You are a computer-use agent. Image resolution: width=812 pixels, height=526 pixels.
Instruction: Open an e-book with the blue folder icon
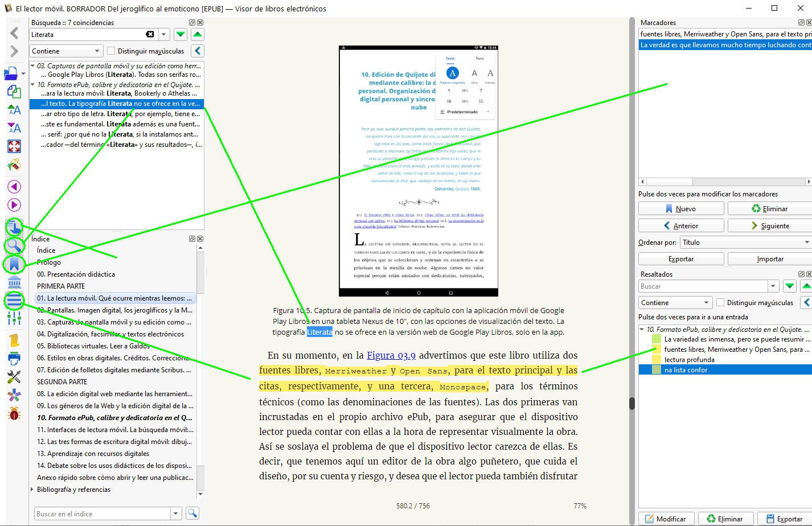click(11, 73)
